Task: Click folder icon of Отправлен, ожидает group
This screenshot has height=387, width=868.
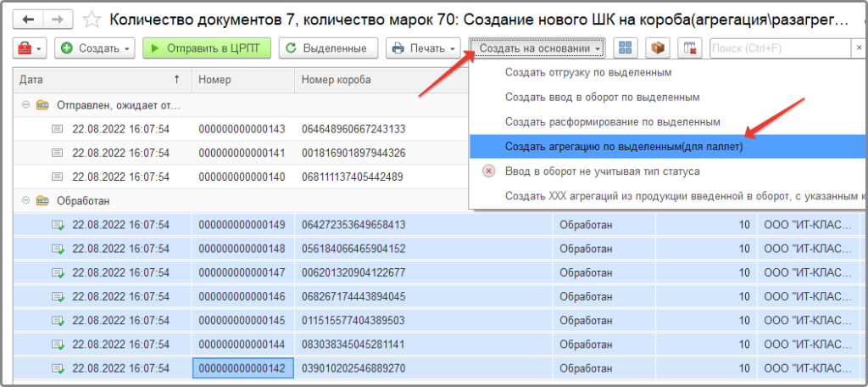Action: tap(42, 104)
